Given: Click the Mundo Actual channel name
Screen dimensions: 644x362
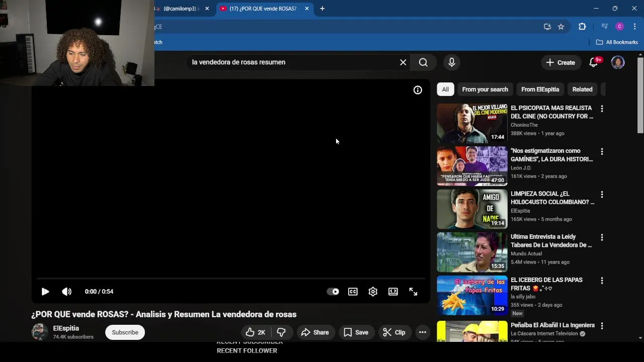Looking at the screenshot, I should pos(526,254).
